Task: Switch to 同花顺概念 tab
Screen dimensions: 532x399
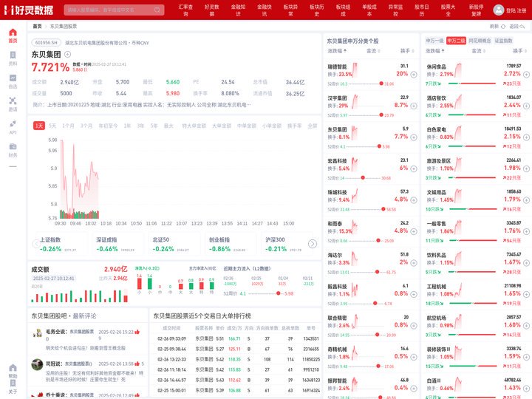Action: (480, 41)
